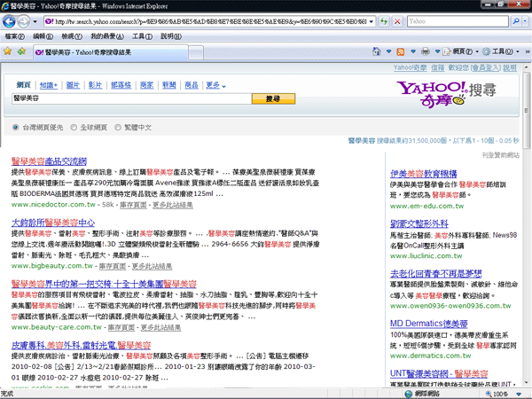532x399 pixels.
Task: Open result 醫學美容產品交流網
Action: pyautogui.click(x=49, y=161)
